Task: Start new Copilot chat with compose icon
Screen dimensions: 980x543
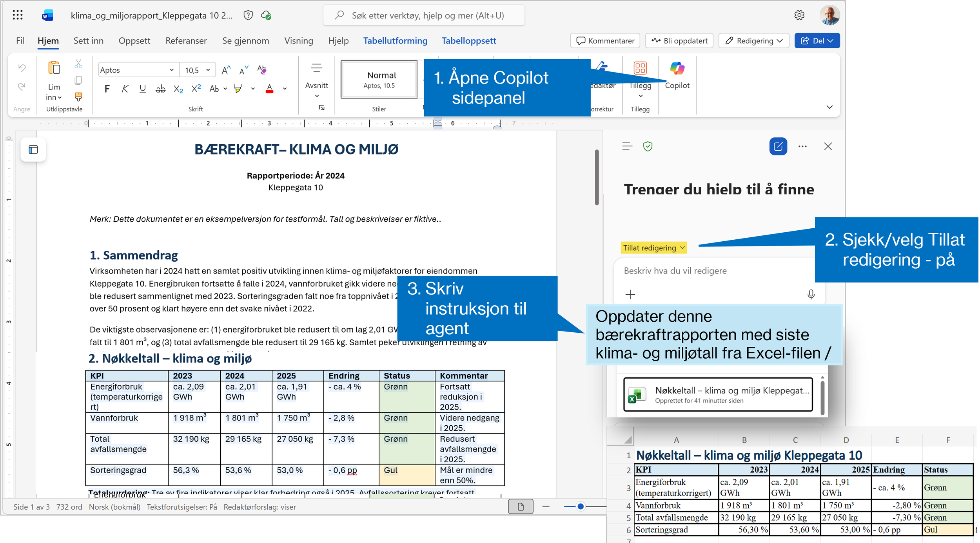Action: coord(778,146)
